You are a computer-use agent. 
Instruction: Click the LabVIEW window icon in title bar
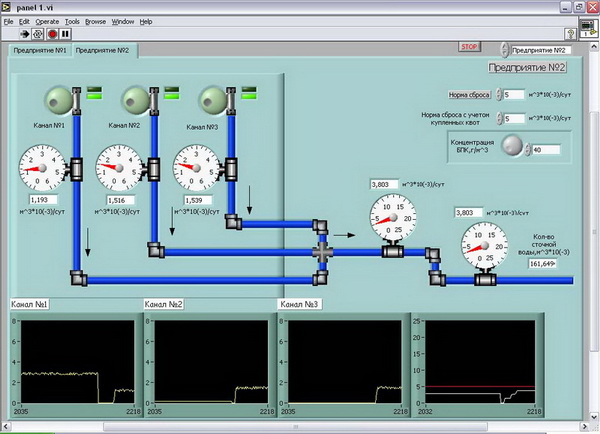point(7,7)
